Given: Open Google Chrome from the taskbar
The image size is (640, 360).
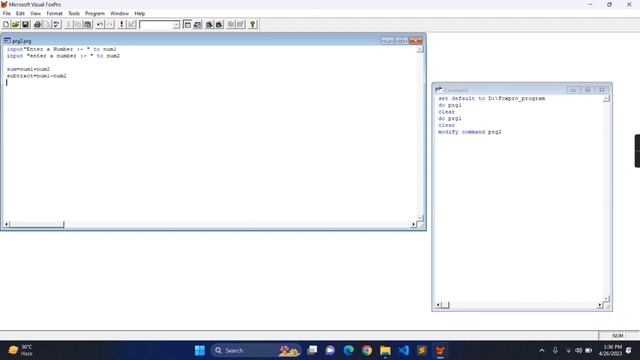Looking at the screenshot, I should pyautogui.click(x=367, y=350).
